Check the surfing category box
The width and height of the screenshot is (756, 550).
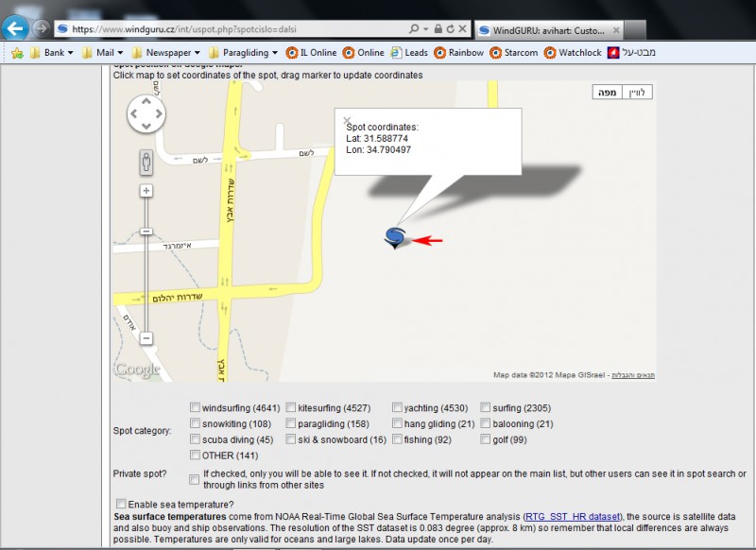tap(485, 407)
